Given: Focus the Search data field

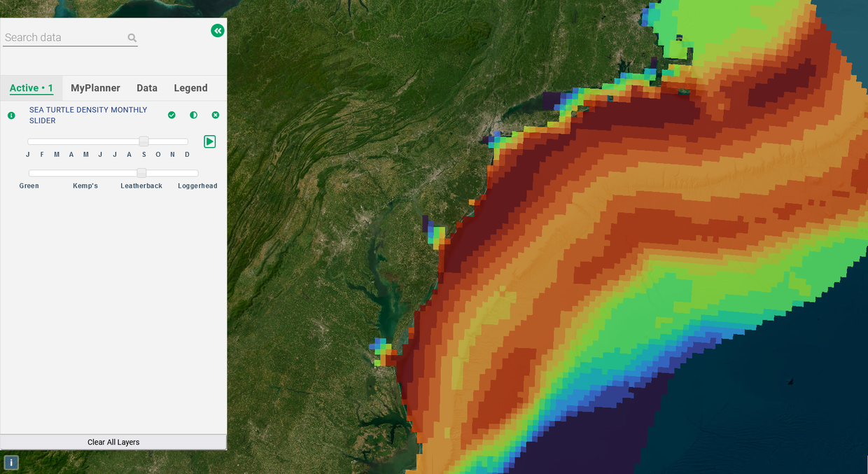Looking at the screenshot, I should (x=64, y=38).
